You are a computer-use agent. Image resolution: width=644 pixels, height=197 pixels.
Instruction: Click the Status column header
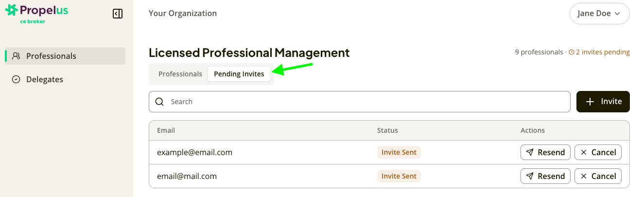(387, 130)
